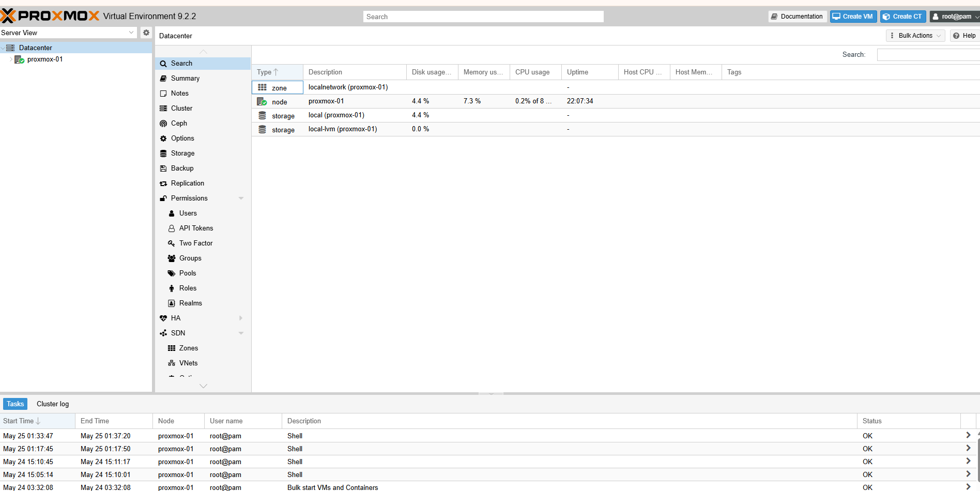Open the tree settings gear icon
The height and width of the screenshot is (491, 980).
tap(146, 33)
